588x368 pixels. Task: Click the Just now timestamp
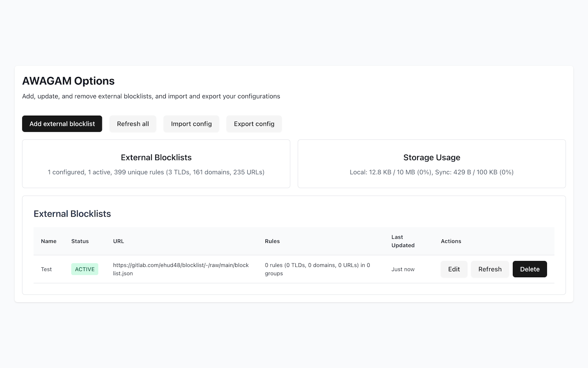(x=403, y=269)
